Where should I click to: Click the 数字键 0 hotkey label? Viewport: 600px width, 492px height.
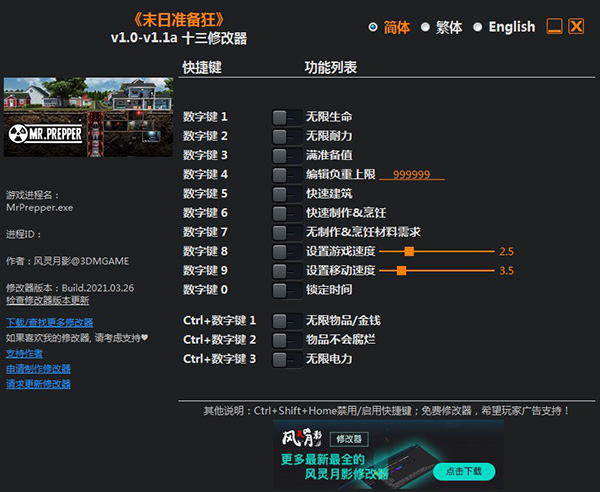point(205,290)
